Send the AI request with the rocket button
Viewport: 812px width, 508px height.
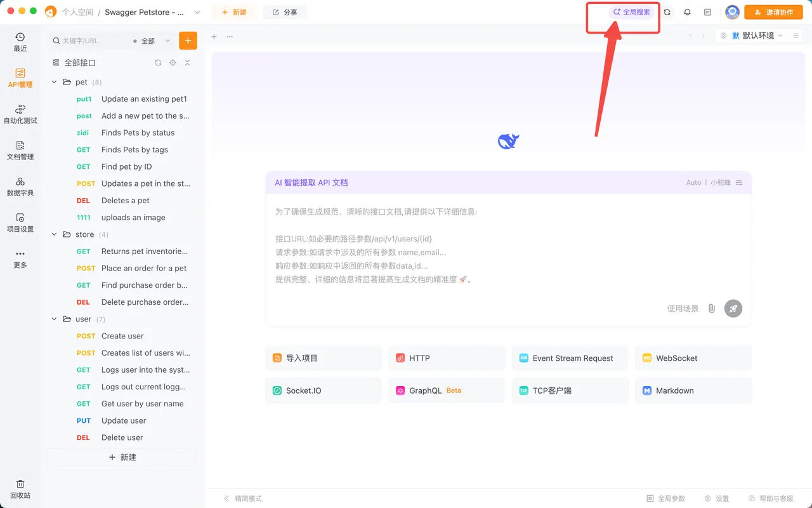click(x=733, y=309)
